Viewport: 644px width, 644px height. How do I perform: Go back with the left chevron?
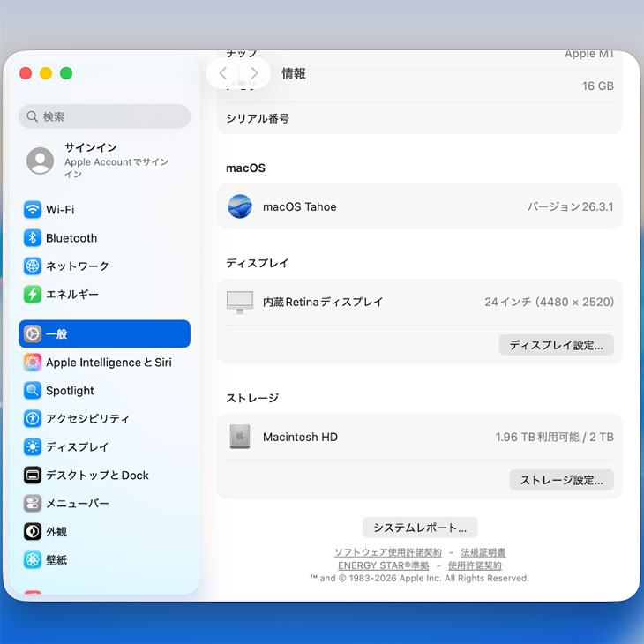(223, 73)
